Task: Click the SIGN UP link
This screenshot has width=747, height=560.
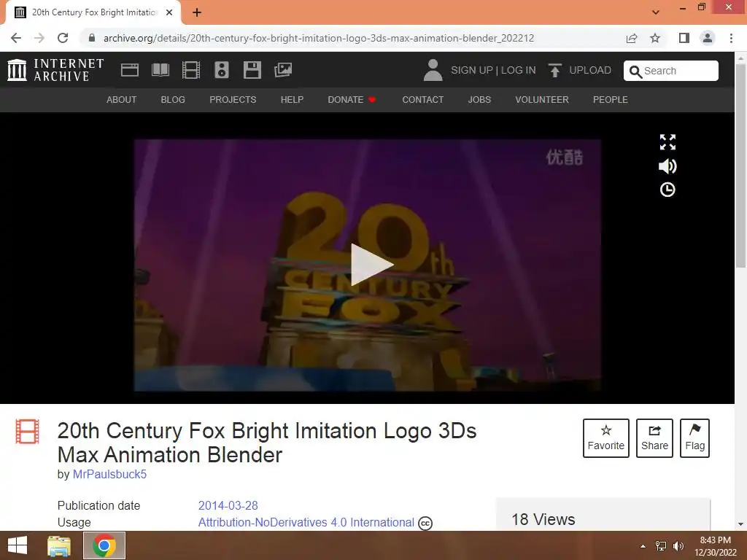Action: tap(472, 71)
